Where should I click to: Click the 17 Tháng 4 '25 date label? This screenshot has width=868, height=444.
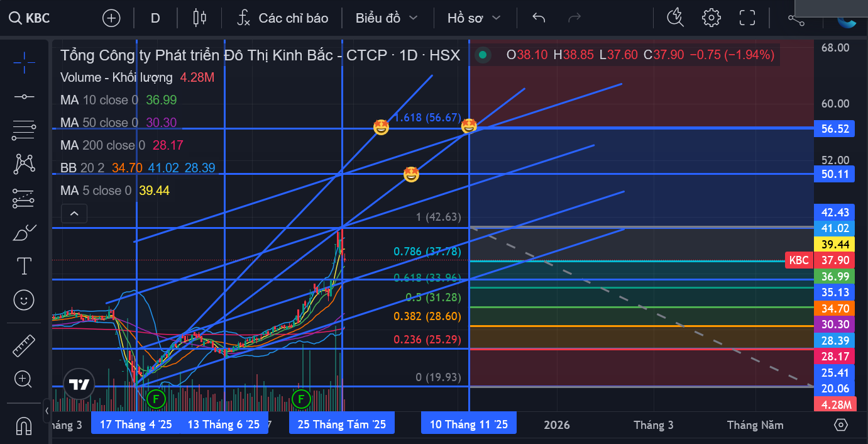pos(136,425)
